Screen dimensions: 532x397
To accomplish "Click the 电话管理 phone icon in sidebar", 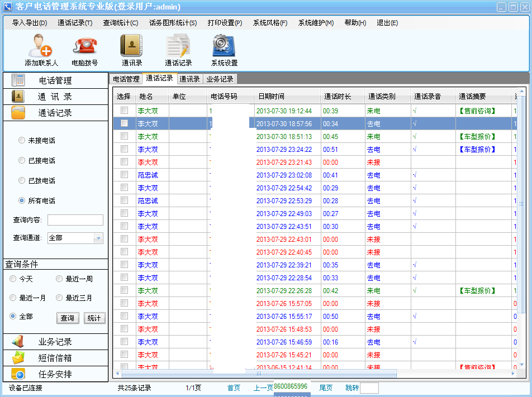I will (x=18, y=80).
